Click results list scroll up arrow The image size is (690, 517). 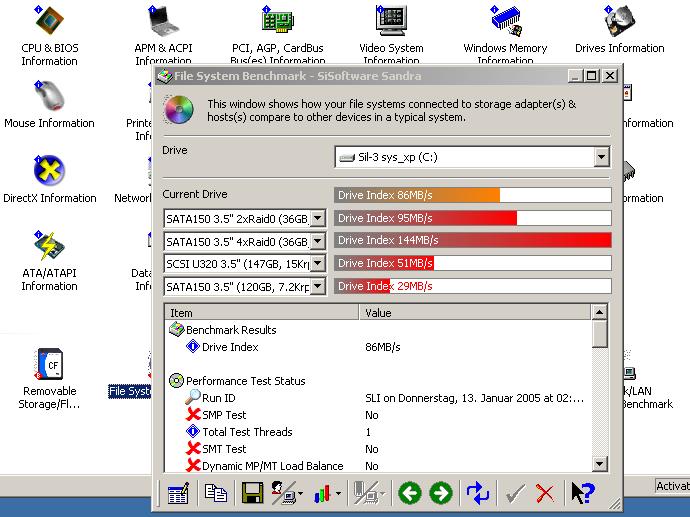599,312
